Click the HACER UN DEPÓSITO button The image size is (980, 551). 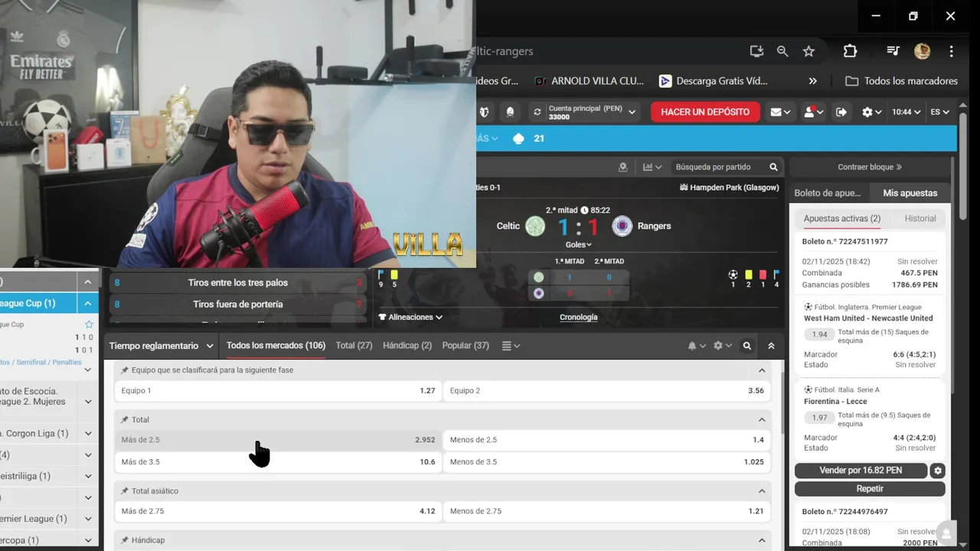[705, 112]
